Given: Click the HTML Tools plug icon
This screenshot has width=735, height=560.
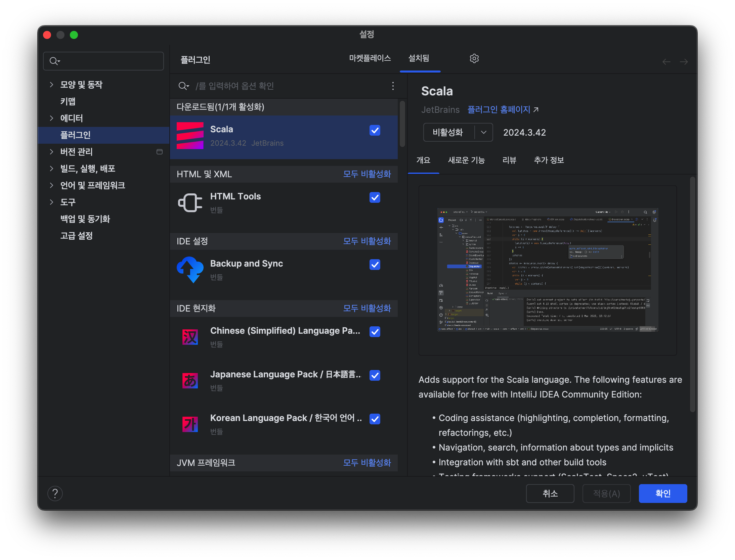Looking at the screenshot, I should (x=190, y=203).
